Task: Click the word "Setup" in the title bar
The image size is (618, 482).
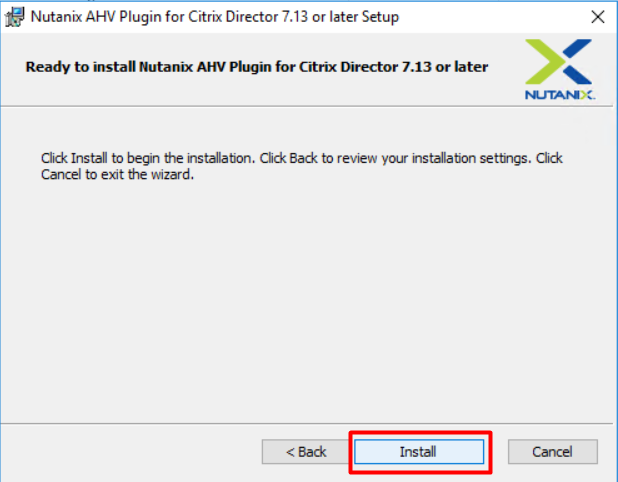Action: [x=378, y=17]
